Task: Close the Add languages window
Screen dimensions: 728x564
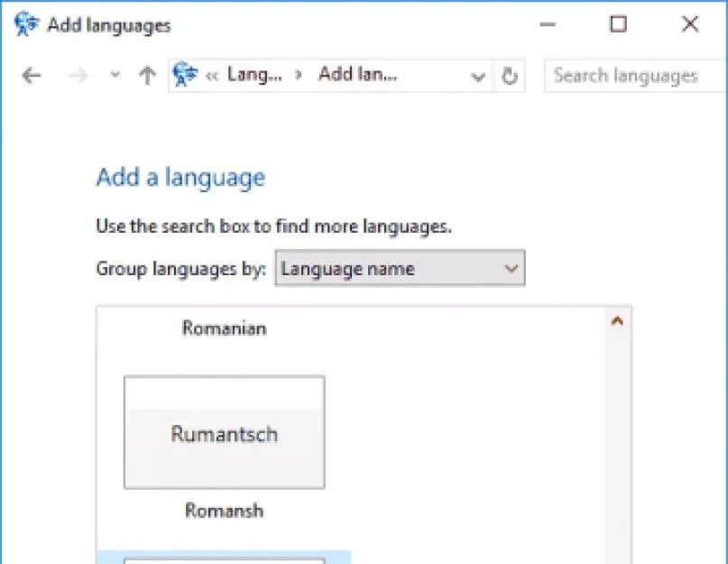Action: 690,23
